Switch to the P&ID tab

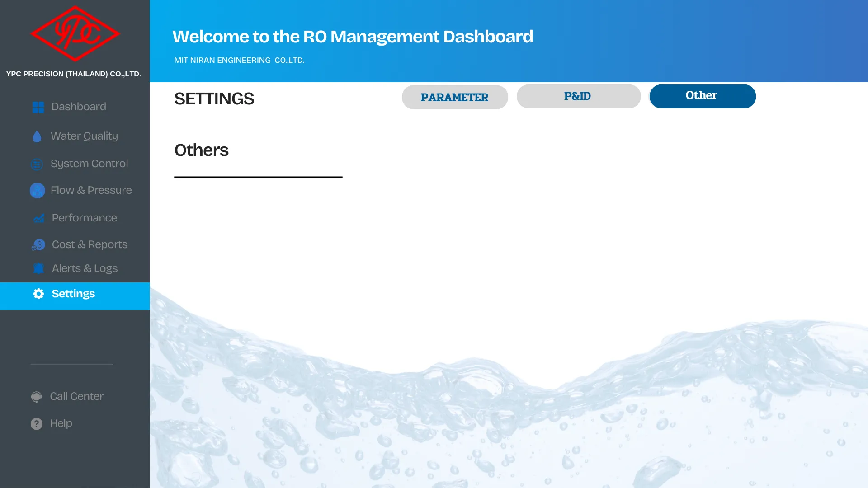click(x=579, y=96)
